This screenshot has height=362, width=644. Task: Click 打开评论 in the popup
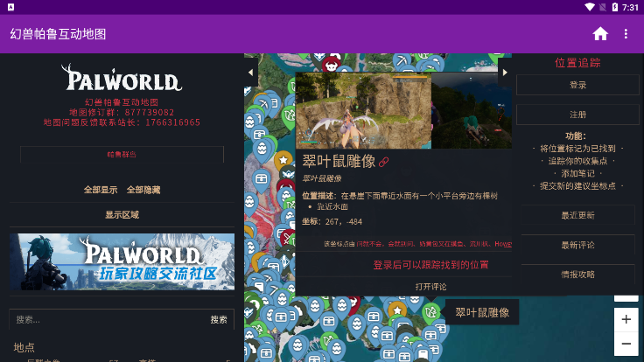pyautogui.click(x=430, y=287)
